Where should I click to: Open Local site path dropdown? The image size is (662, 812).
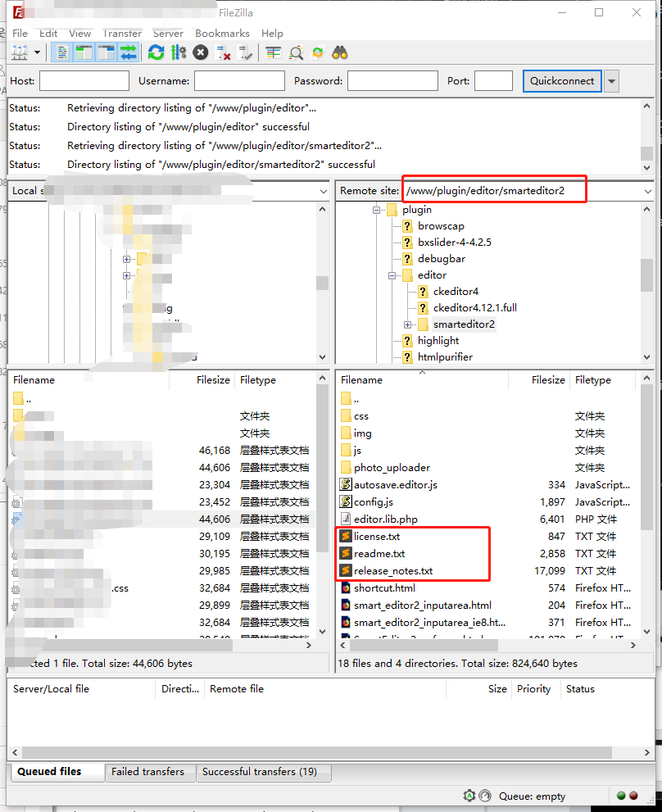tap(324, 191)
